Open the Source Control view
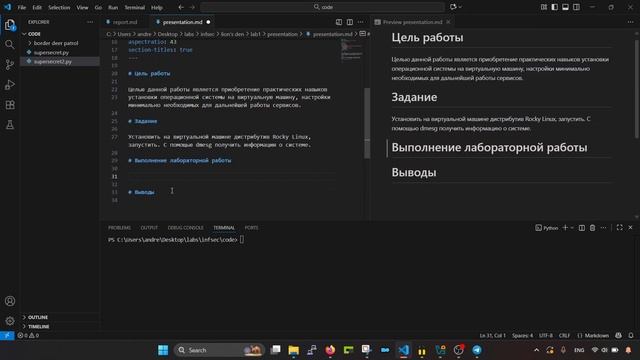Image resolution: width=640 pixels, height=360 pixels. coord(10,64)
